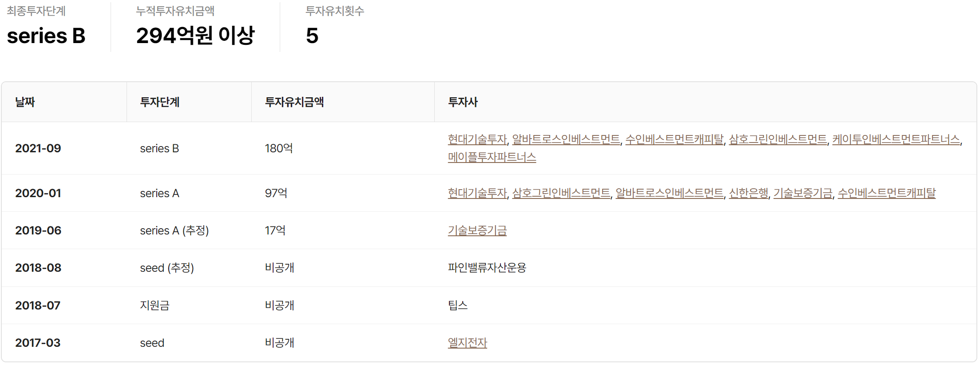The height and width of the screenshot is (365, 980).
Task: Open 삼호그린인베스트먼트 link in the 97억 row
Action: pos(561,193)
